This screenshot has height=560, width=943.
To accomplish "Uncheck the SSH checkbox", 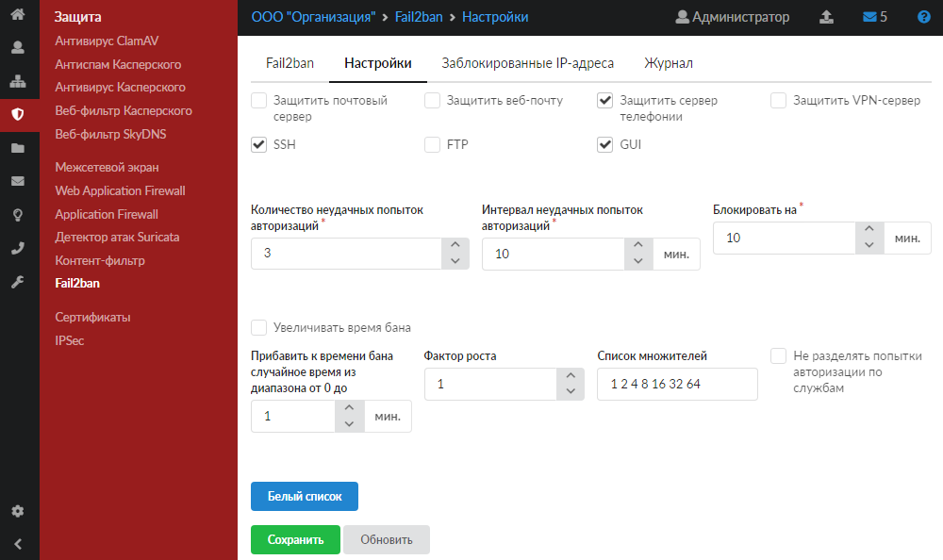I will click(x=258, y=145).
